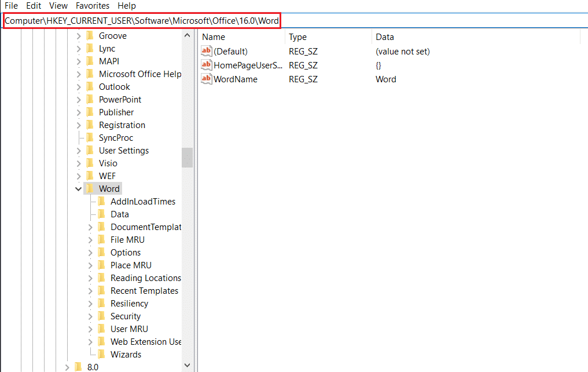Viewport: 588px width, 372px height.
Task: Select the SyncProc tree item
Action: tap(116, 138)
